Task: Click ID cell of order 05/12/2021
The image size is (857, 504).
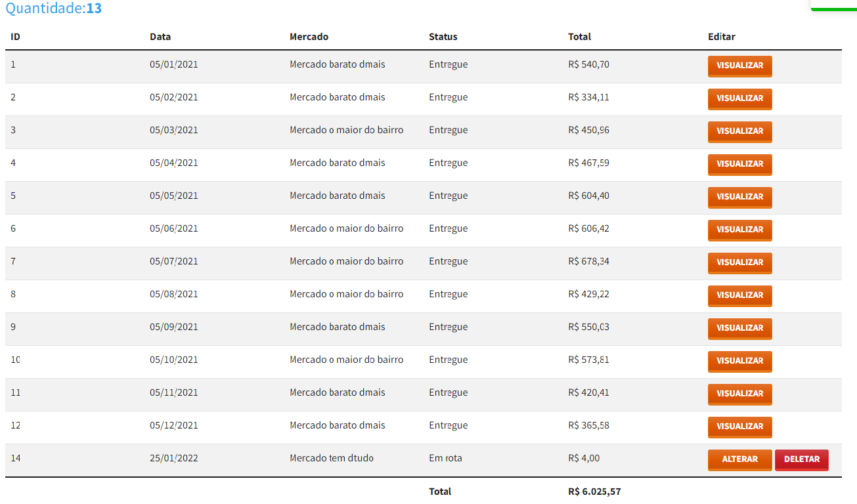Action: click(x=15, y=425)
